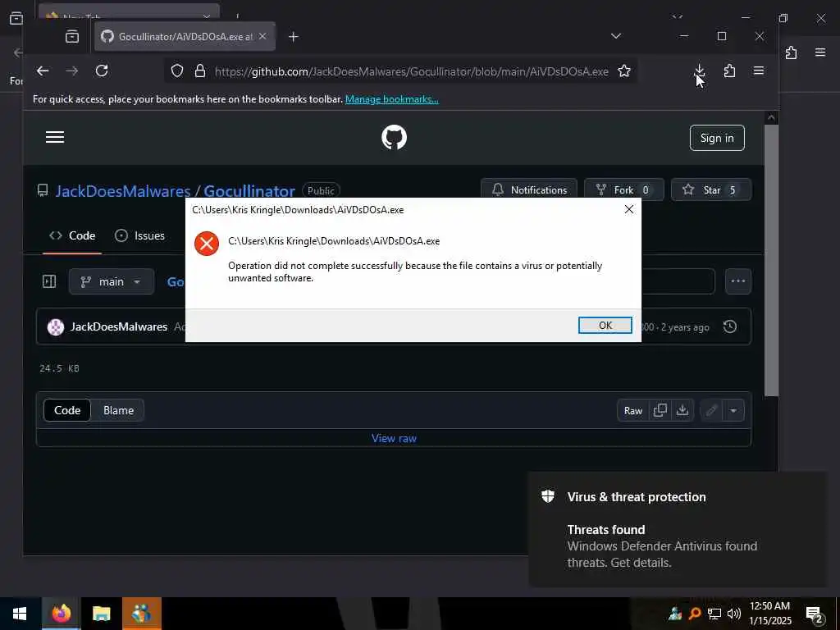This screenshot has width=840, height=630.
Task: Click the scrollbar up arrow
Action: [771, 116]
